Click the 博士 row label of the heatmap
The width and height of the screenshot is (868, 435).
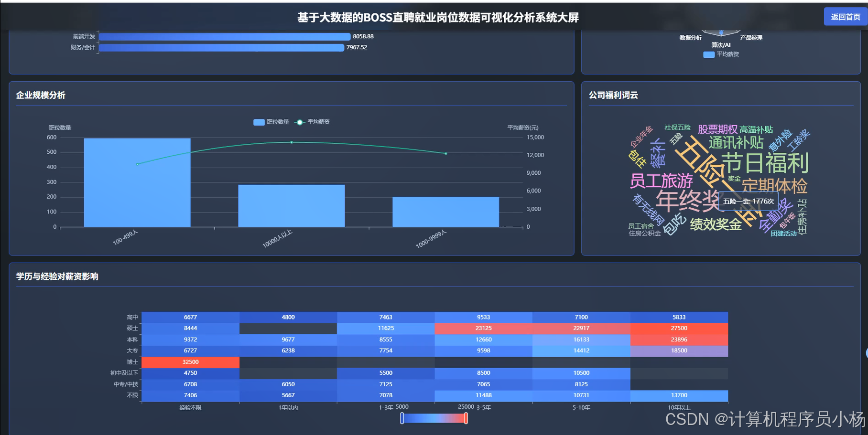click(x=132, y=362)
